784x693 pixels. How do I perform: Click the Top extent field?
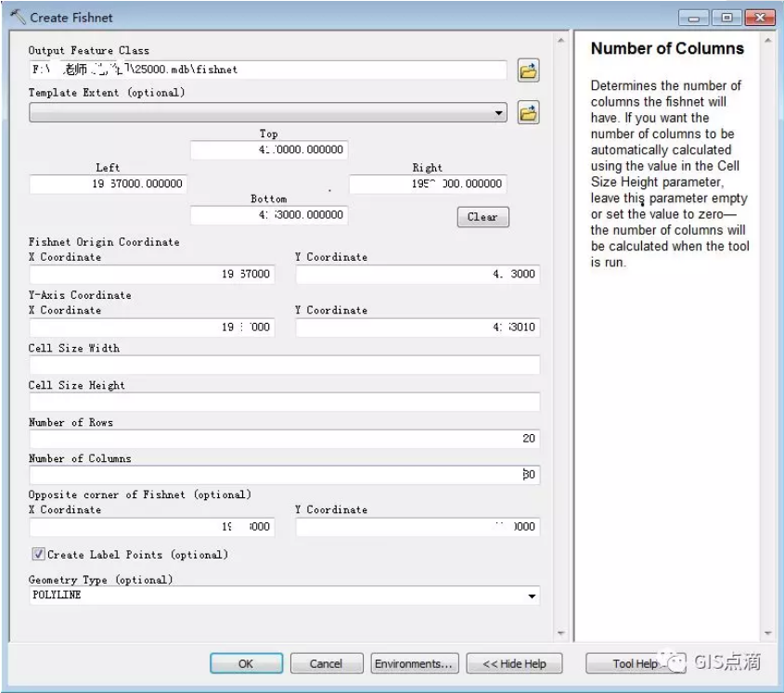[x=269, y=149]
